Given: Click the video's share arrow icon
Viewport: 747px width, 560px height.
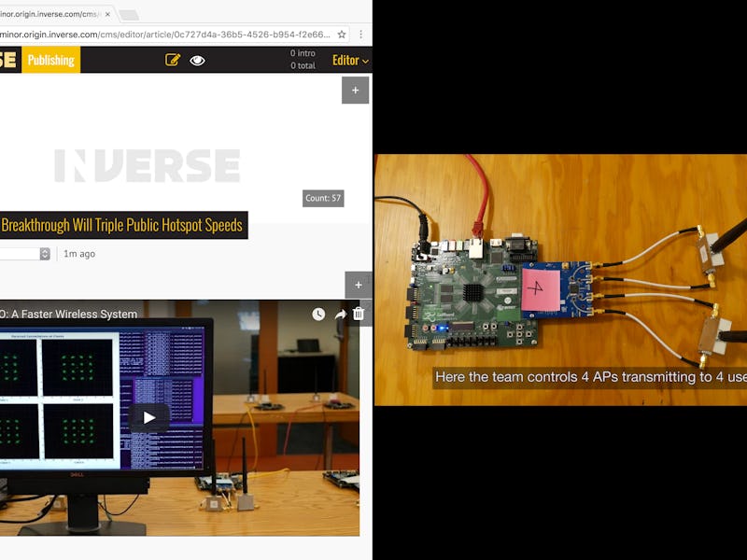Looking at the screenshot, I should [x=340, y=315].
